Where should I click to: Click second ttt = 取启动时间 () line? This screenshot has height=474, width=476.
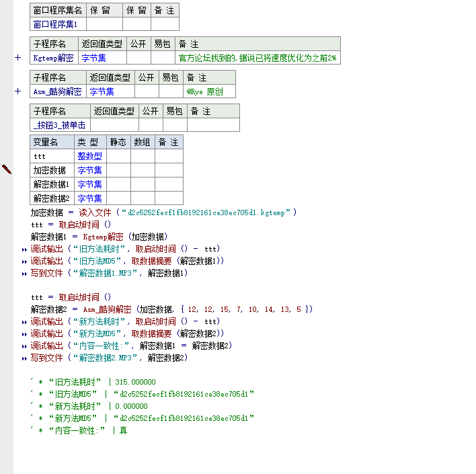point(71,297)
